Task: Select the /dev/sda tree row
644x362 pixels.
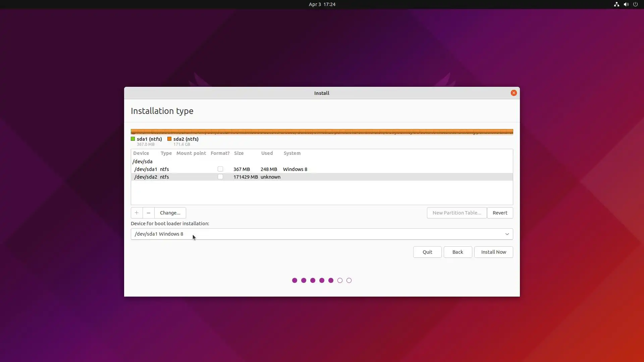Action: click(x=143, y=162)
